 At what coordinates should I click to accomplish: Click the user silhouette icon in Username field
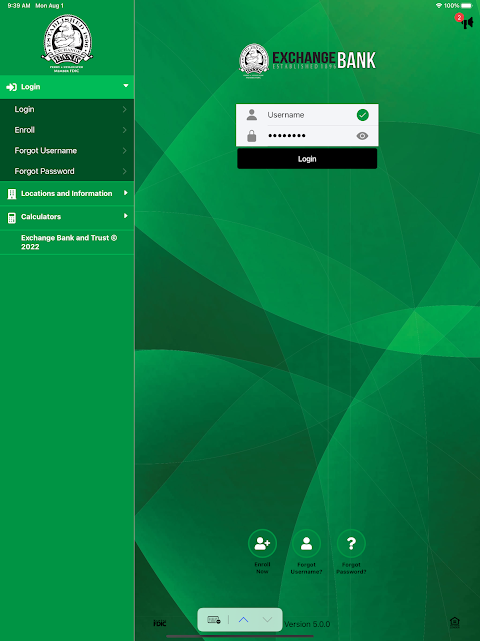click(252, 115)
